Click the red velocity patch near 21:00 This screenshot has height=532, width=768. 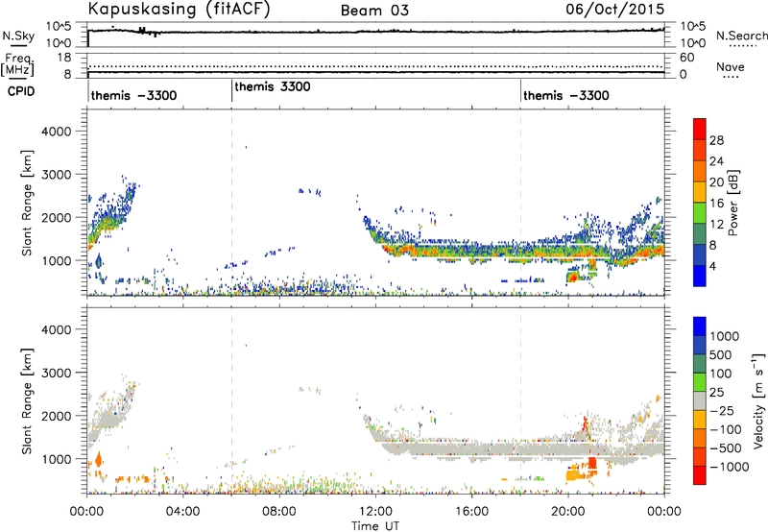[592, 463]
